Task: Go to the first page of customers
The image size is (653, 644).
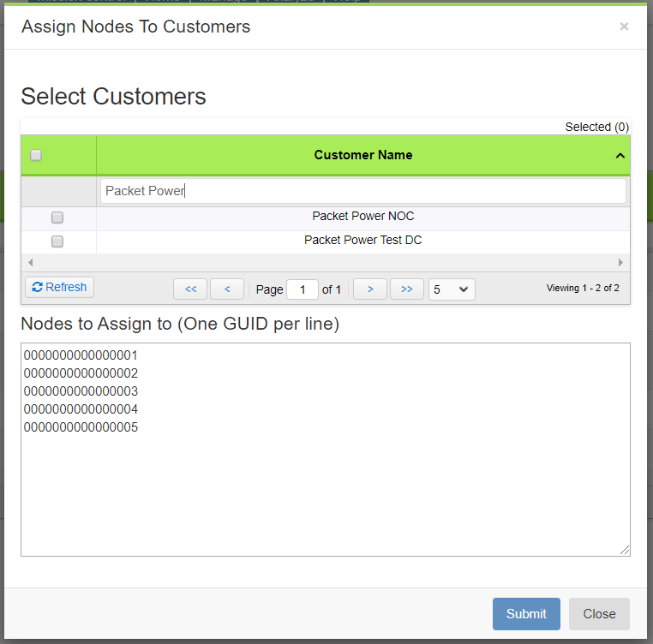Action: [x=190, y=289]
